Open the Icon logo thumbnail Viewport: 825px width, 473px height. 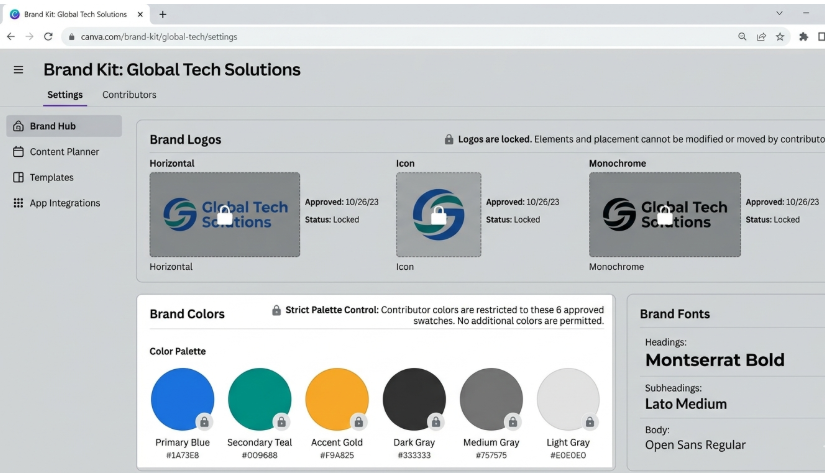click(x=438, y=215)
